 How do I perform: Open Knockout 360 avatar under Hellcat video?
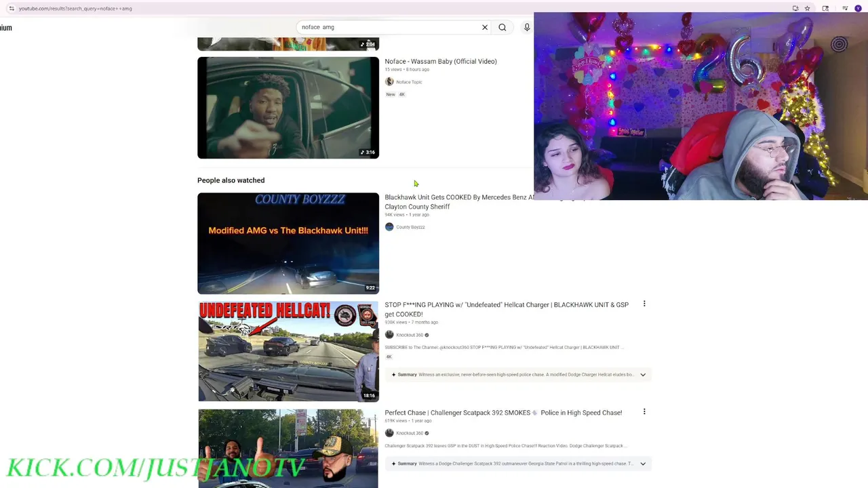[x=389, y=335]
